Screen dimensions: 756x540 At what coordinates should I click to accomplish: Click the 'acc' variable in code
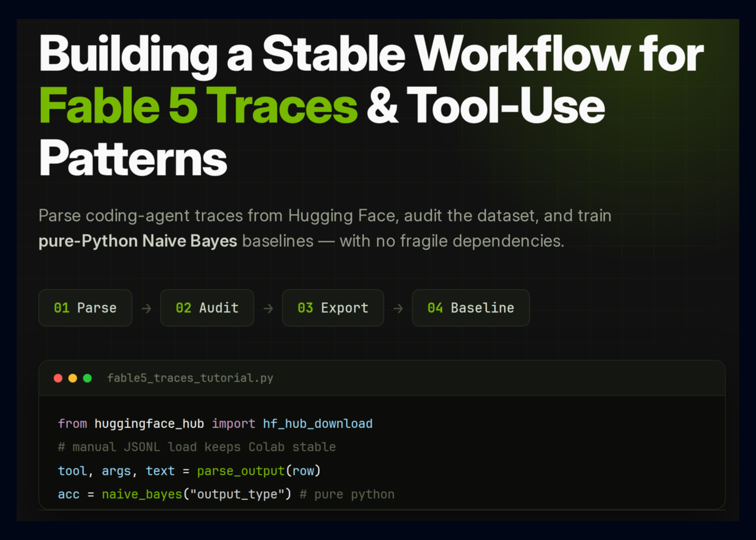click(x=69, y=494)
